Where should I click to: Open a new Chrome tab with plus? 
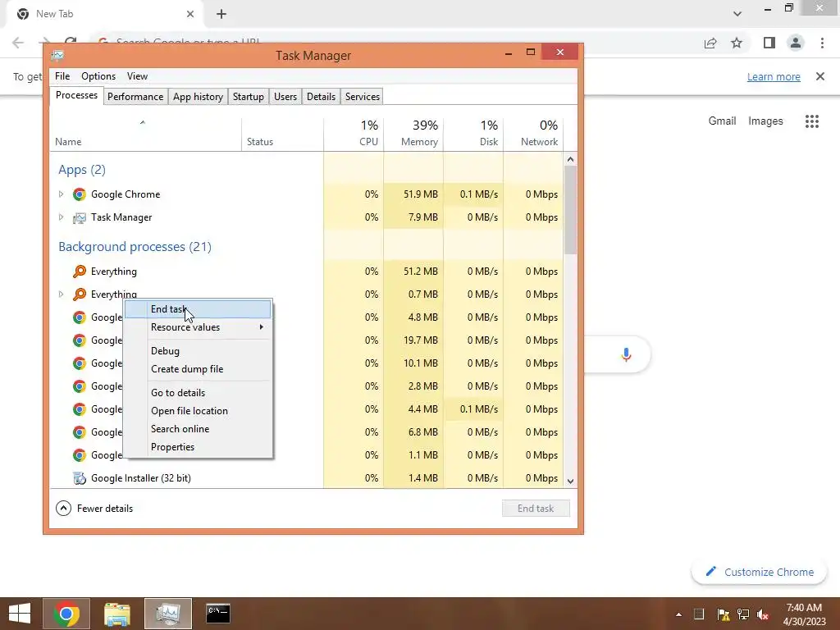pos(221,15)
